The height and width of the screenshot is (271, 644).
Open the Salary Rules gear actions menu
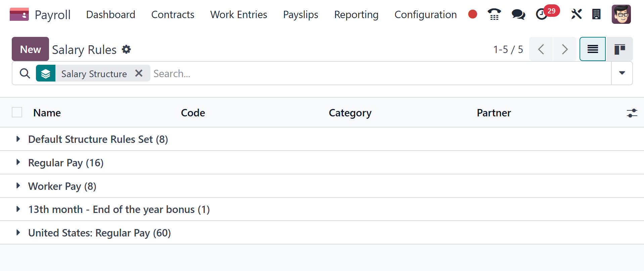pyautogui.click(x=126, y=49)
